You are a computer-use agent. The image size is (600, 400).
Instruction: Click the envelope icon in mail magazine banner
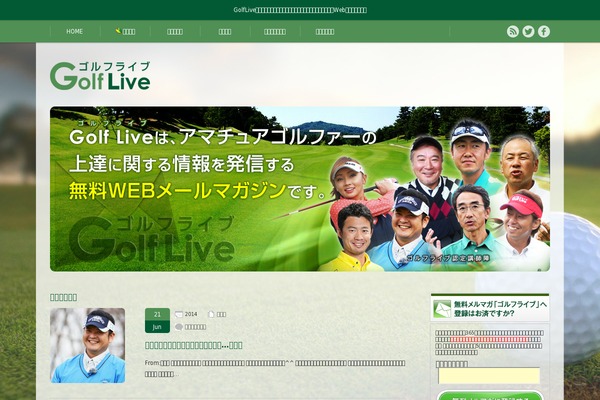[442, 309]
